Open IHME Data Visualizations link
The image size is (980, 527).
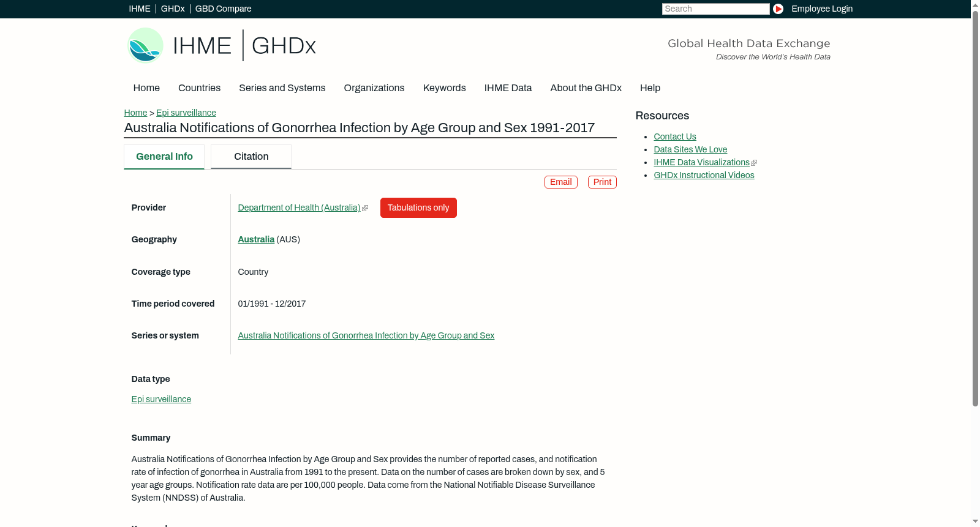coord(701,162)
